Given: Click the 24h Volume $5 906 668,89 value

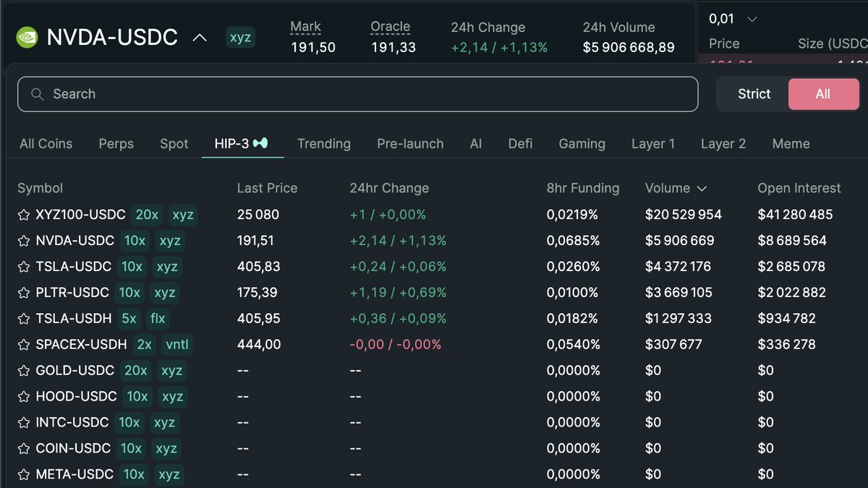Looking at the screenshot, I should click(x=629, y=48).
